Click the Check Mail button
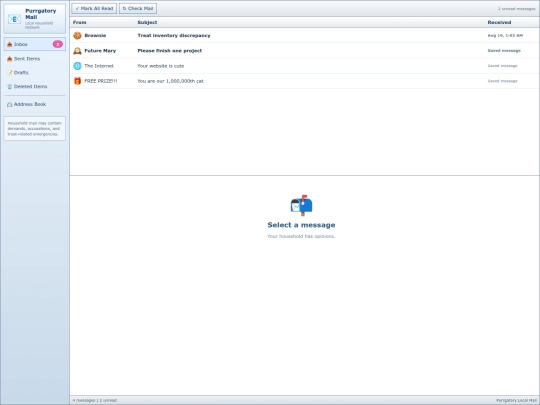Viewport: 540px width, 405px height. coord(138,9)
